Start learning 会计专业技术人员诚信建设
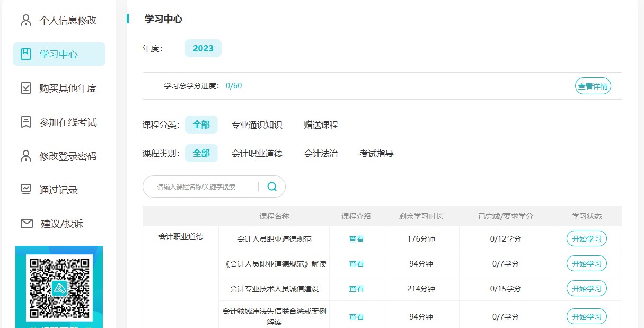Screen dimensions: 644x328 587,288
